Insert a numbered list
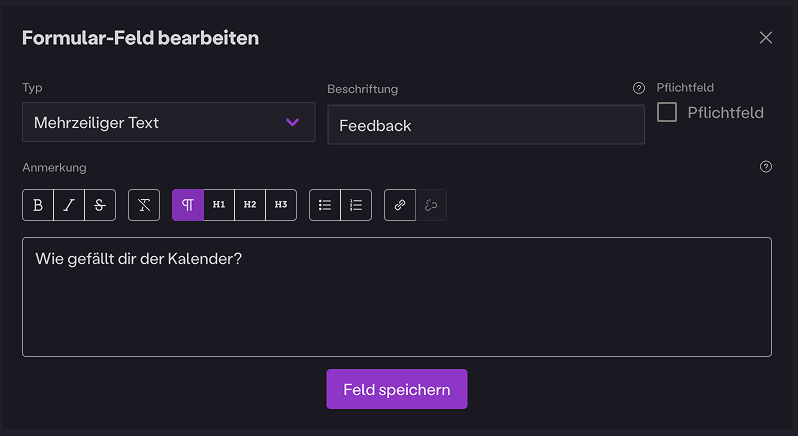This screenshot has width=798, height=436. tap(356, 205)
